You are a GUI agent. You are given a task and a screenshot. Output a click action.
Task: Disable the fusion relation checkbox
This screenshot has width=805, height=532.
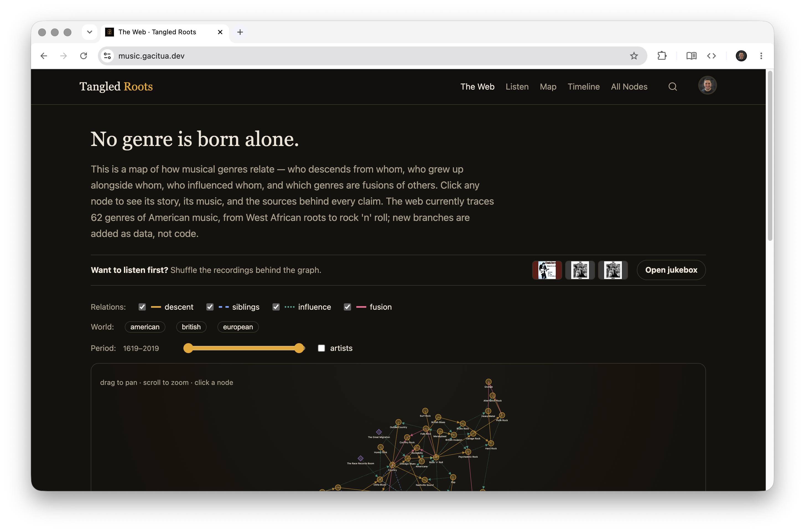pyautogui.click(x=347, y=307)
